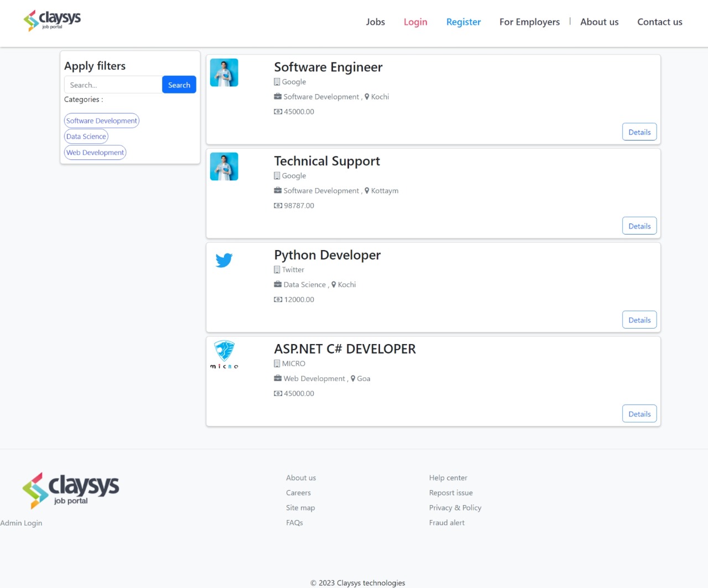Click the MICRO company logo thumbnail

224,355
